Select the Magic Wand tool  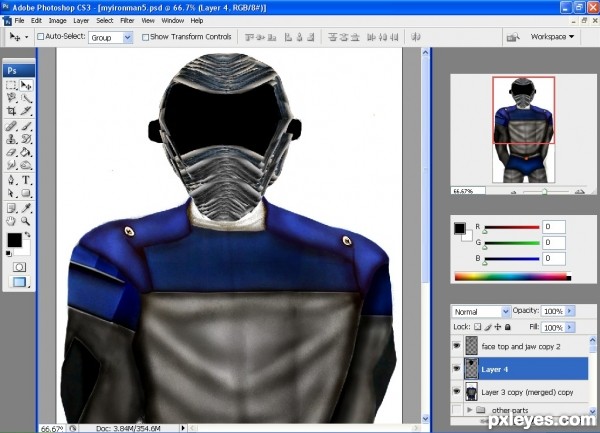coord(26,98)
